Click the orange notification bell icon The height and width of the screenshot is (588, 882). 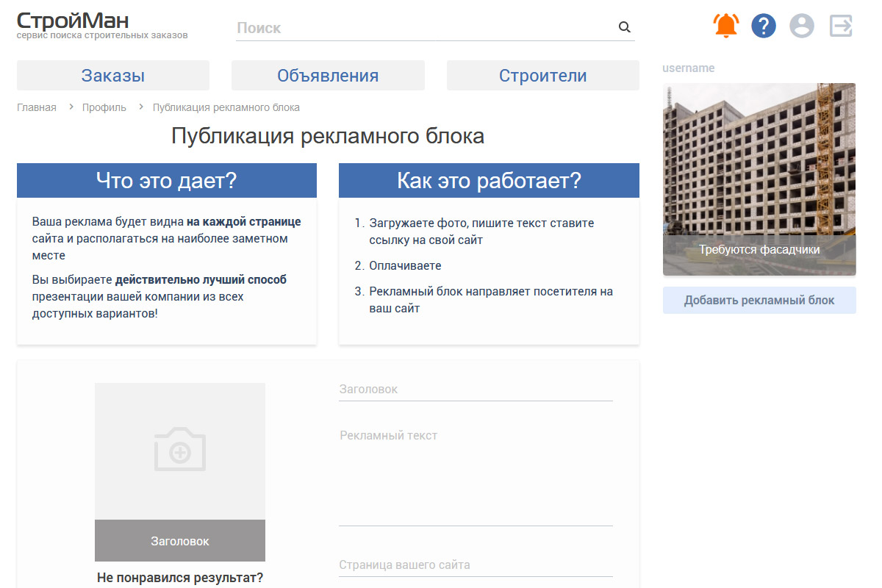coord(726,26)
